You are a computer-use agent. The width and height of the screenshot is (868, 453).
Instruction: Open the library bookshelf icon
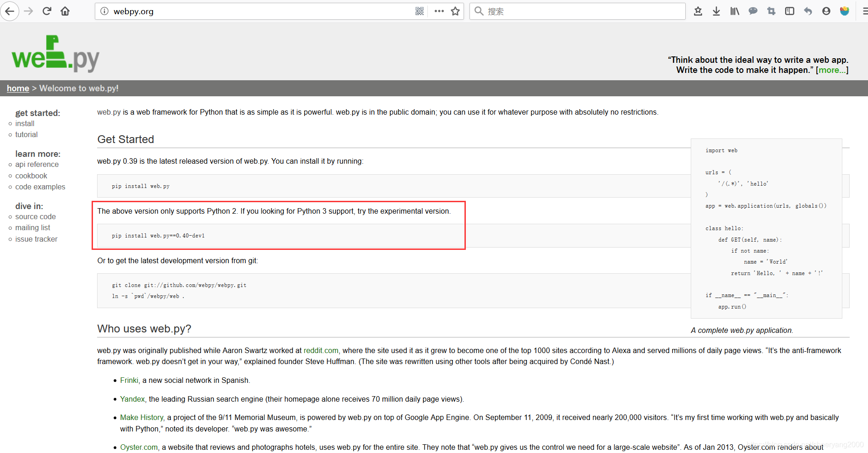[x=735, y=11]
